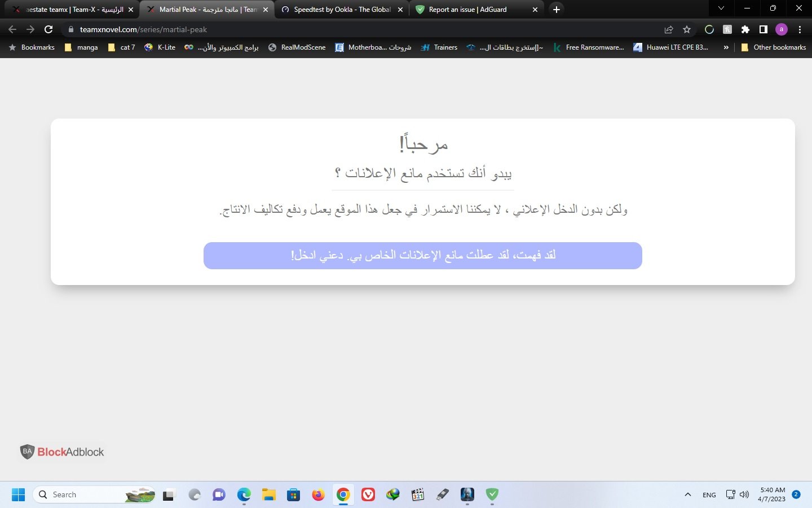This screenshot has width=812, height=508.
Task: Expand the tab search chevron
Action: coord(721,8)
